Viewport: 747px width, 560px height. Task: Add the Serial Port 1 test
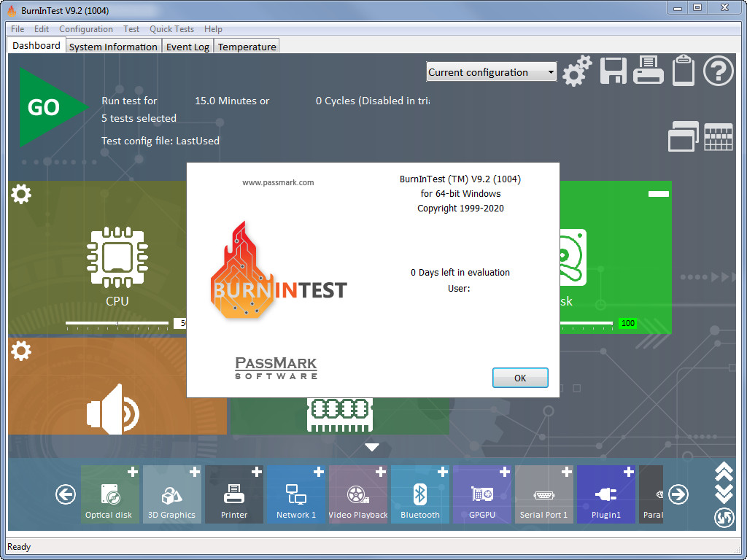click(x=566, y=472)
